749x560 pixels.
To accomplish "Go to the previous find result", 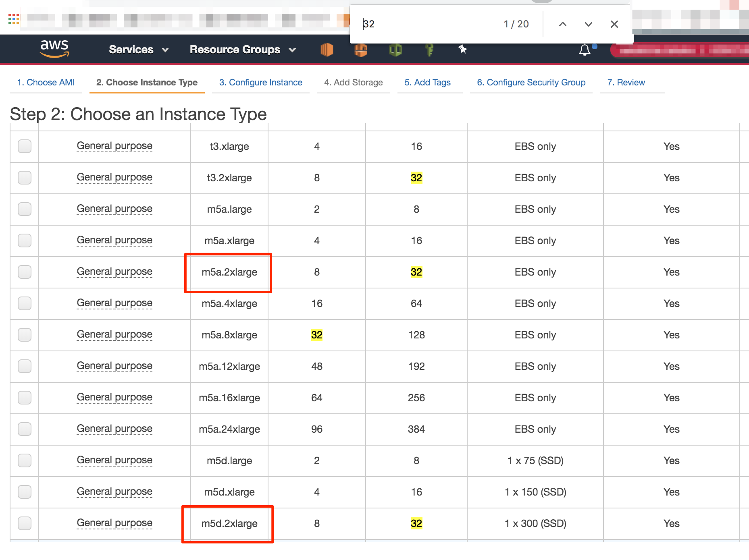I will click(563, 24).
